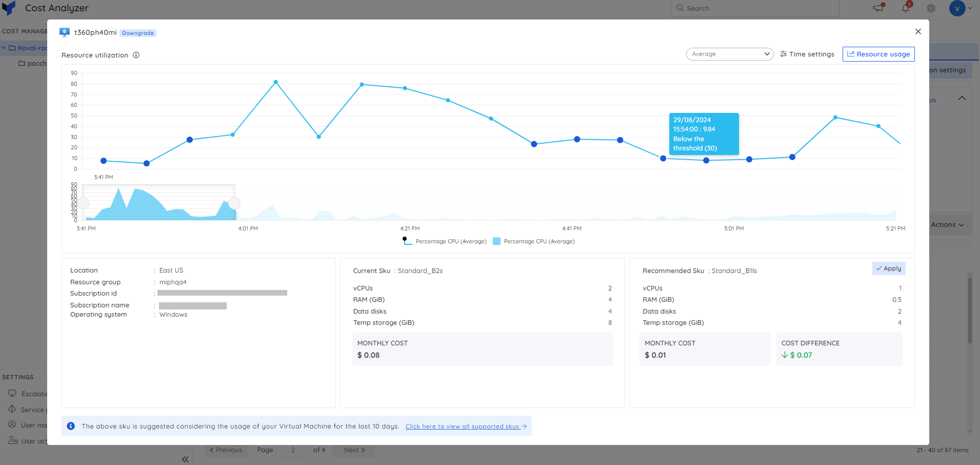Go to the Next page

click(x=354, y=450)
